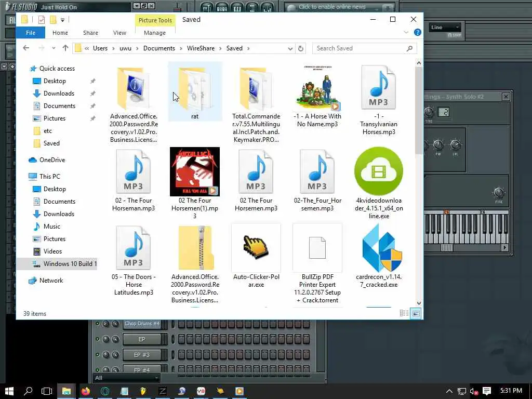Open Videos under This PC
The height and width of the screenshot is (399, 532).
(x=52, y=251)
